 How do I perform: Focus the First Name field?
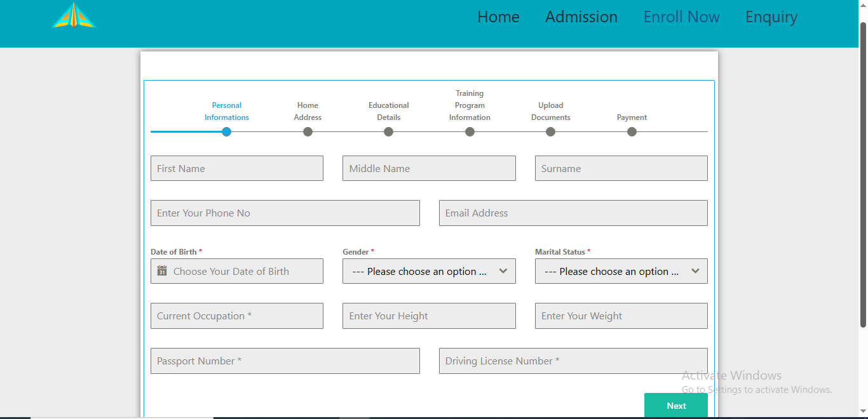237,168
